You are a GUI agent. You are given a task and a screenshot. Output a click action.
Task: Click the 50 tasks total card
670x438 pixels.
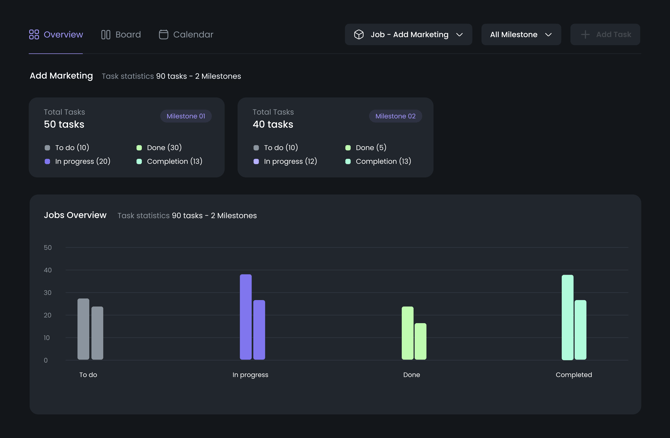point(126,137)
